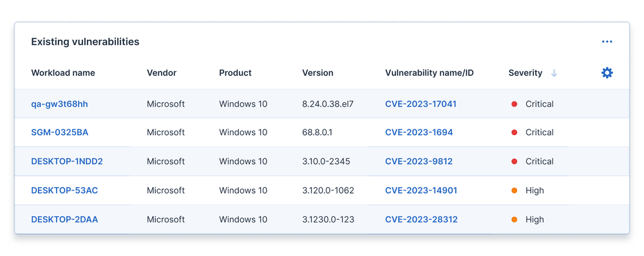Screen dimensions: 644x256
Task: View vulnerability CVE-2023-1694
Action: coord(419,133)
